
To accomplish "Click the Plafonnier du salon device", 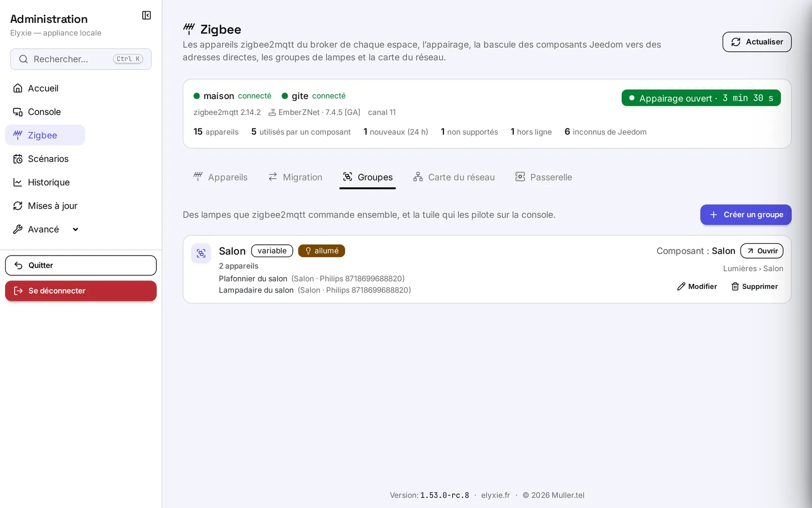I will click(312, 279).
